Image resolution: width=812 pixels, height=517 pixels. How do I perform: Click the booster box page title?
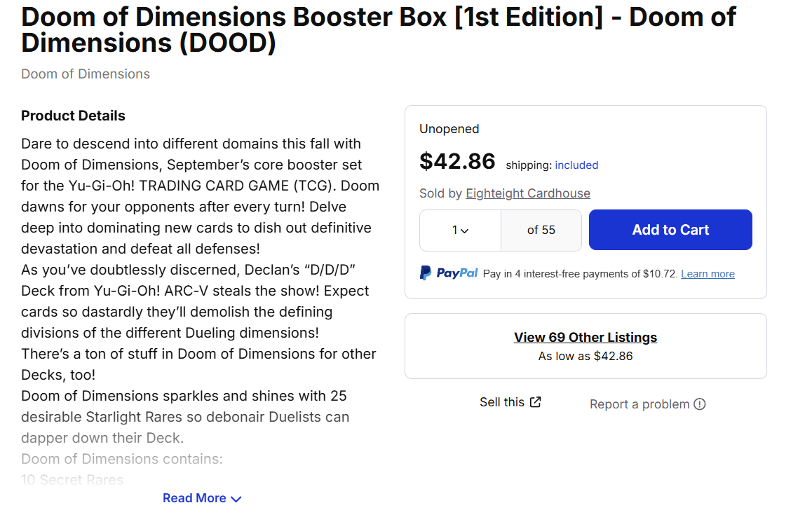[379, 29]
